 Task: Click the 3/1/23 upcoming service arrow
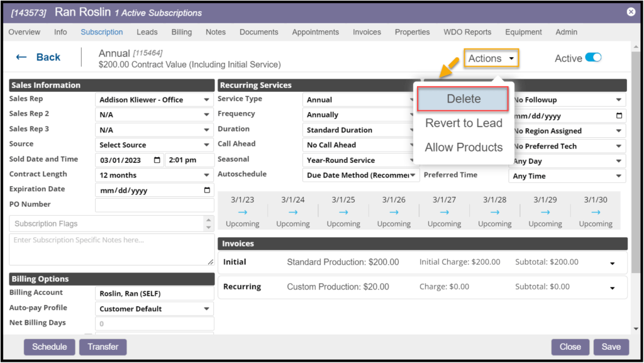pyautogui.click(x=242, y=213)
